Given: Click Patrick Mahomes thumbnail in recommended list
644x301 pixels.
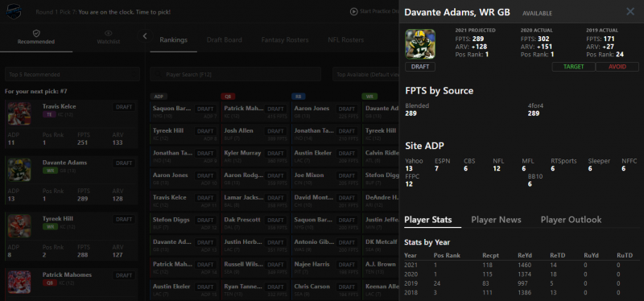Looking at the screenshot, I should coord(19,282).
